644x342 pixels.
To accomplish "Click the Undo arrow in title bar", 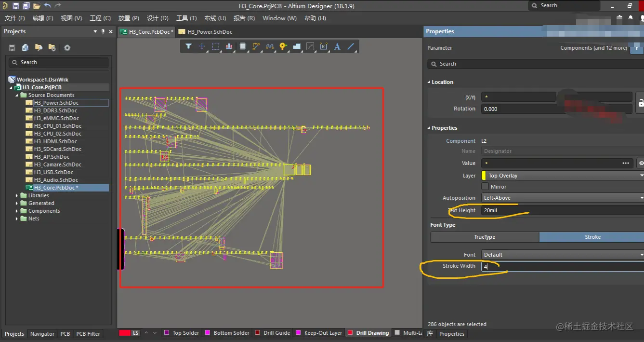I will (x=47, y=6).
